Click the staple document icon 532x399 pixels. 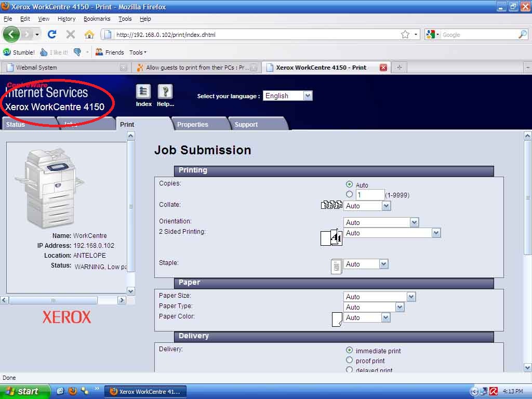click(x=336, y=267)
